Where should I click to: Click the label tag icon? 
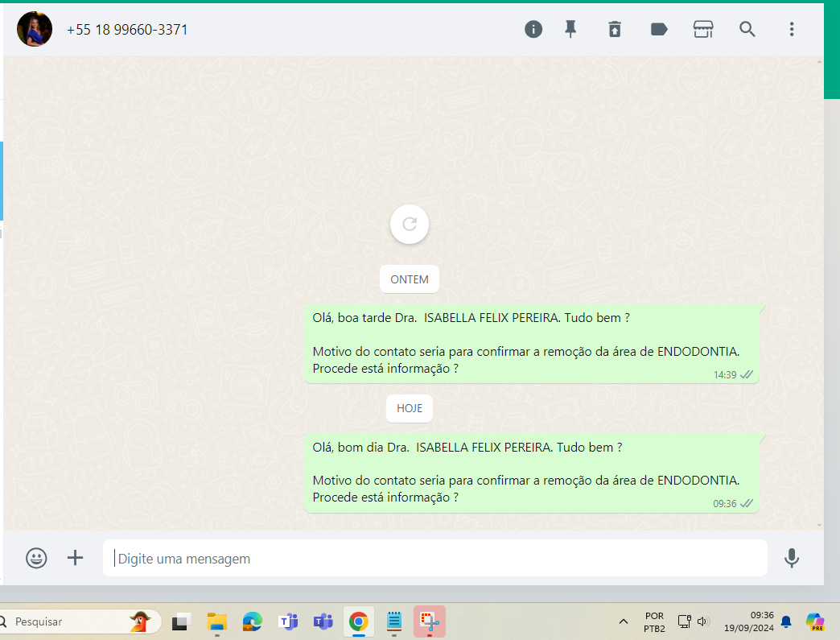(x=659, y=30)
